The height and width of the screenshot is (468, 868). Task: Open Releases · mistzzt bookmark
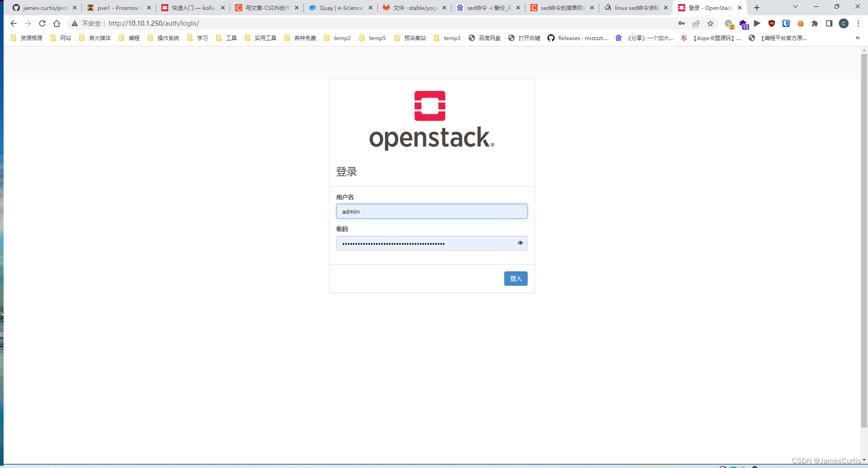pos(578,38)
